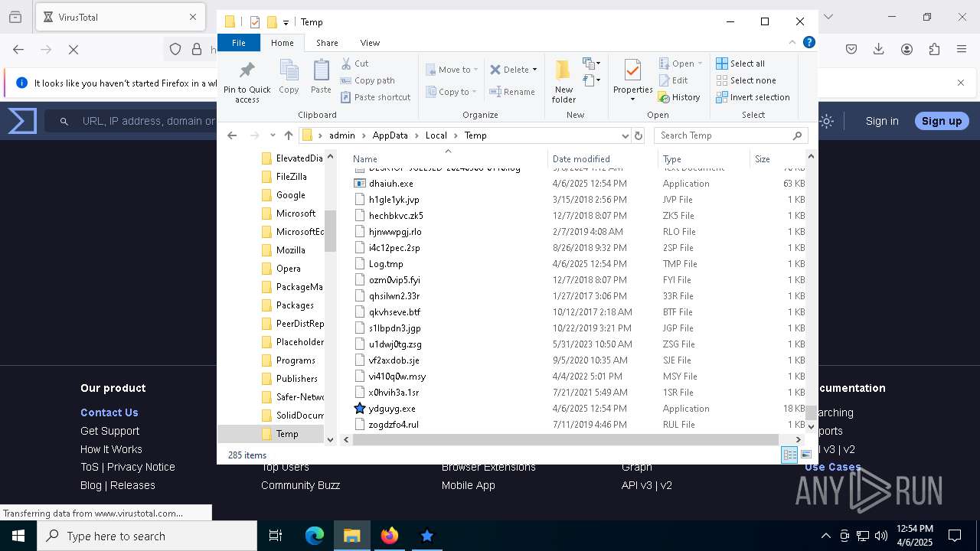Open Microsoft Edge from taskbar
980x551 pixels.
coord(315,536)
